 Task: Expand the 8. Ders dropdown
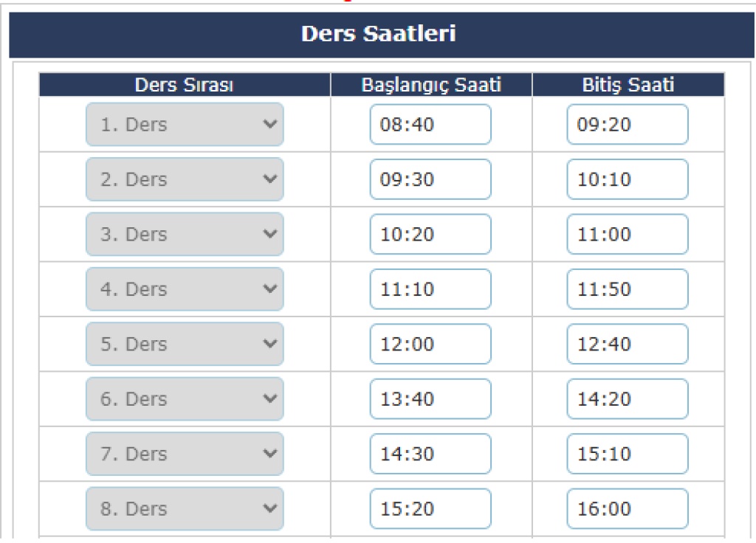pyautogui.click(x=185, y=508)
